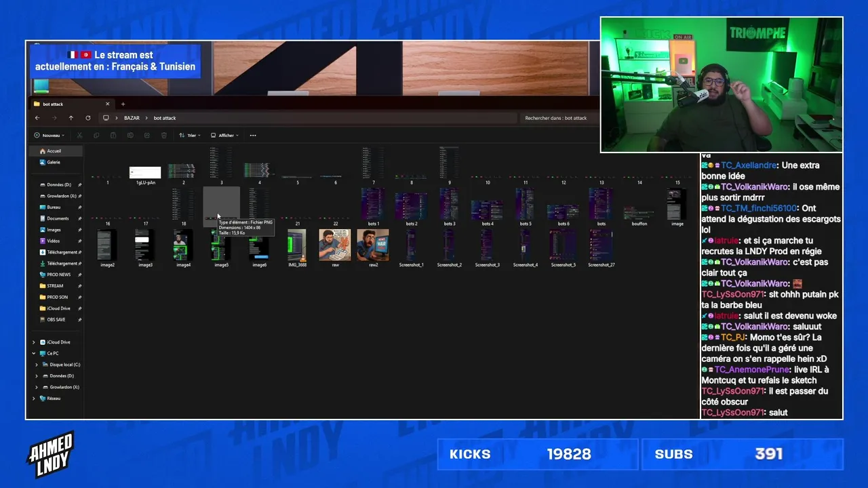Click the streamer webcam overlay
Viewport: 868px width, 488px height.
point(722,85)
